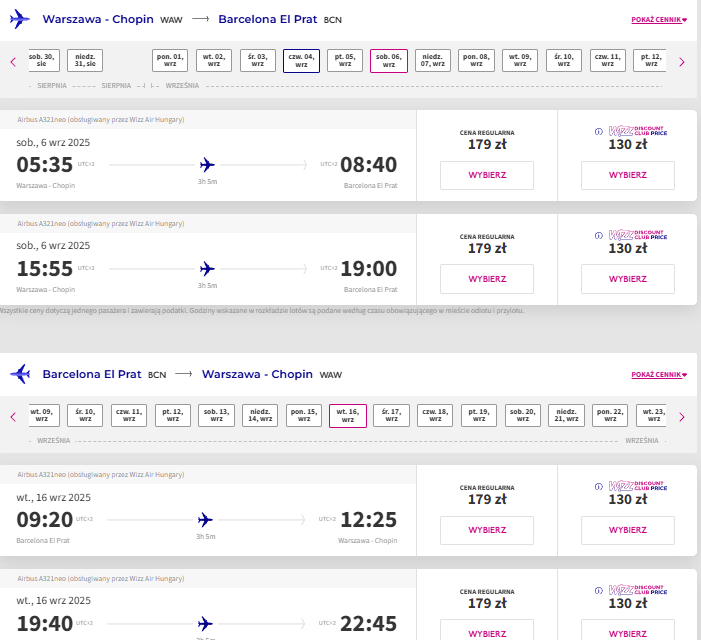Select outbound date czw. 04, wrz
Screen dimensions: 701x640
pos(301,61)
